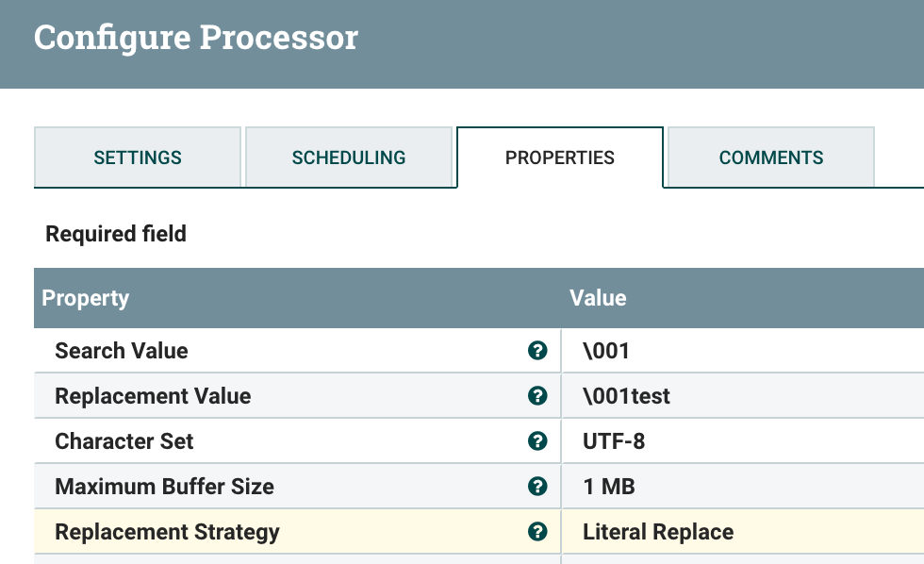Select the Properties tab
924x564 pixels.
(560, 158)
